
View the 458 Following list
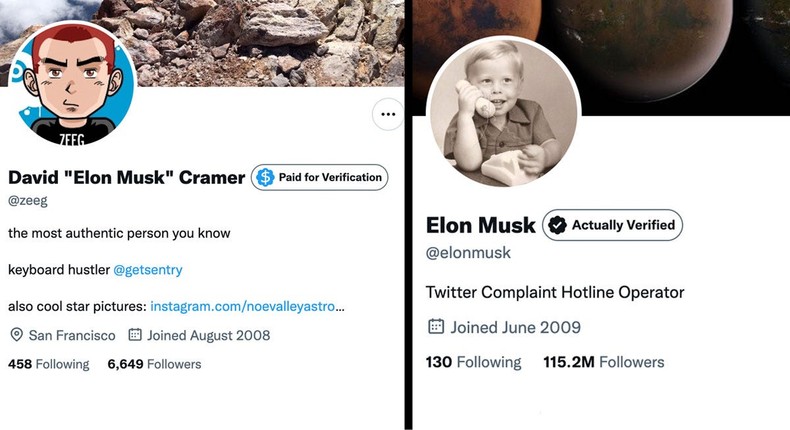point(48,364)
